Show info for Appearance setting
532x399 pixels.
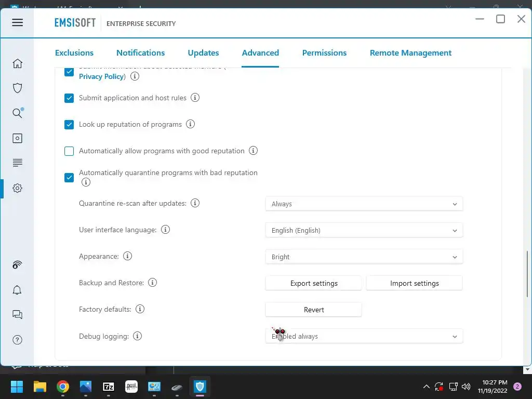pos(128,256)
